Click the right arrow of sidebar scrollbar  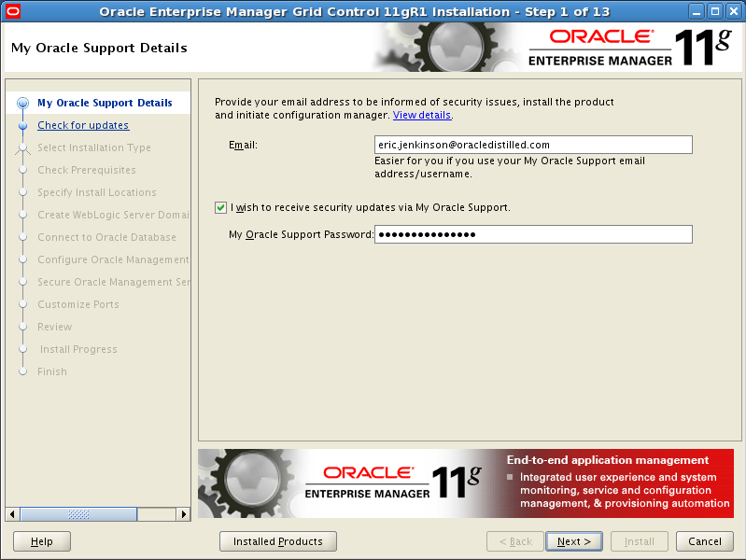tap(183, 514)
